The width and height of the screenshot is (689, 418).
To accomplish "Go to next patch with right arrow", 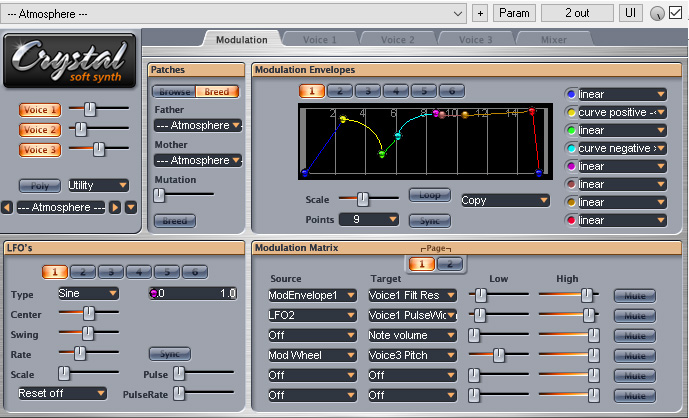I will click(x=115, y=207).
